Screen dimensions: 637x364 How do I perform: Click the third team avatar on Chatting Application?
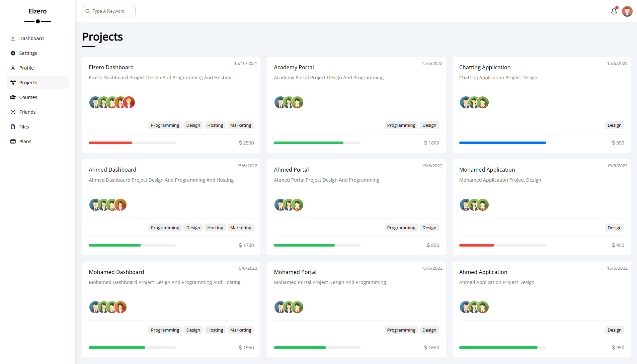482,102
